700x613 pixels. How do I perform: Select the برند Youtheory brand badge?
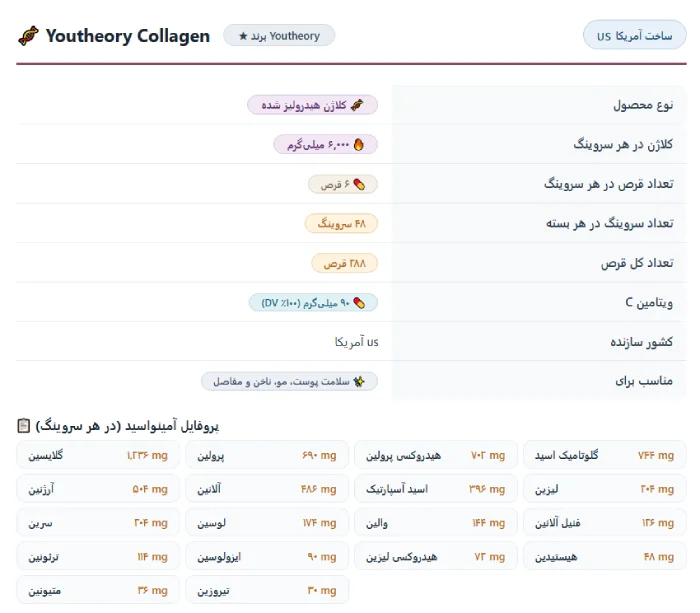[279, 35]
